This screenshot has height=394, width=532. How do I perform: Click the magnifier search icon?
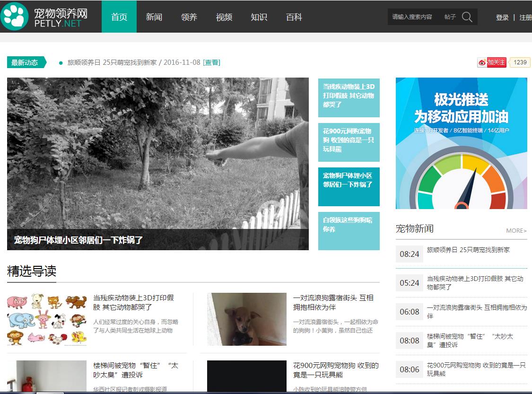point(467,17)
